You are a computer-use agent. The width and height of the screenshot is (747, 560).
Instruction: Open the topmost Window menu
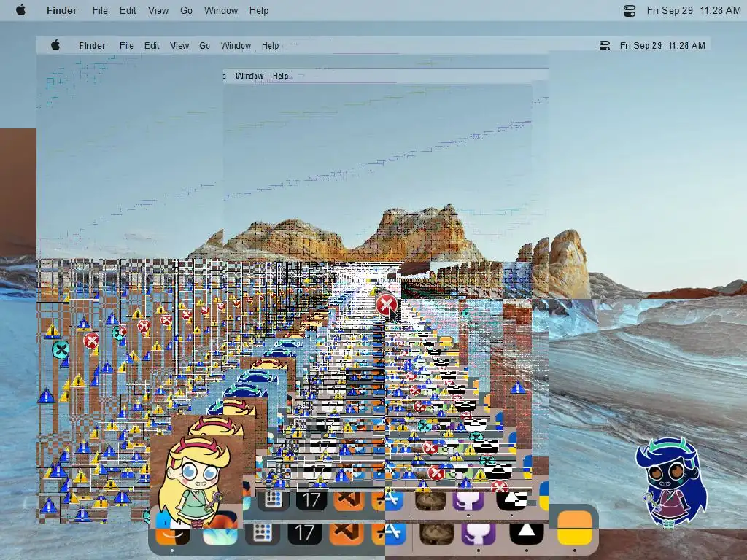[221, 10]
